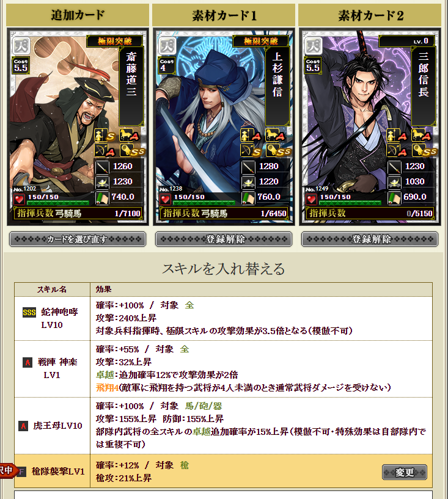Select the 追加カード header tab
The image size is (448, 499).
78,15
